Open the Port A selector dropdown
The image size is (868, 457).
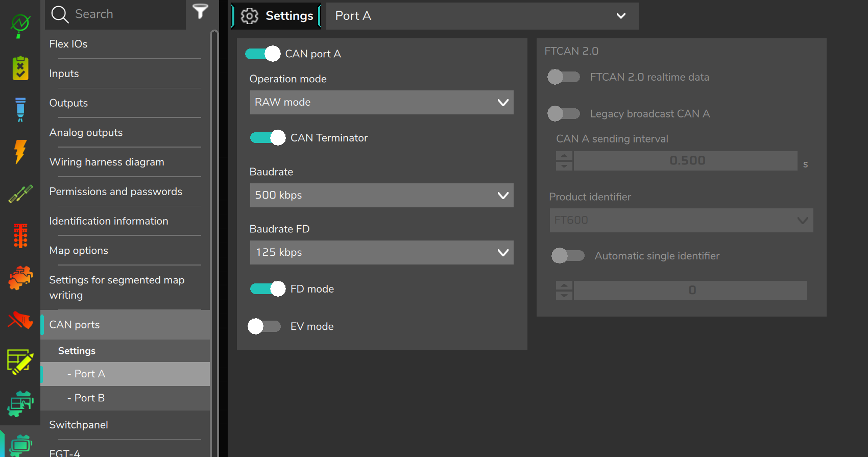tap(482, 16)
